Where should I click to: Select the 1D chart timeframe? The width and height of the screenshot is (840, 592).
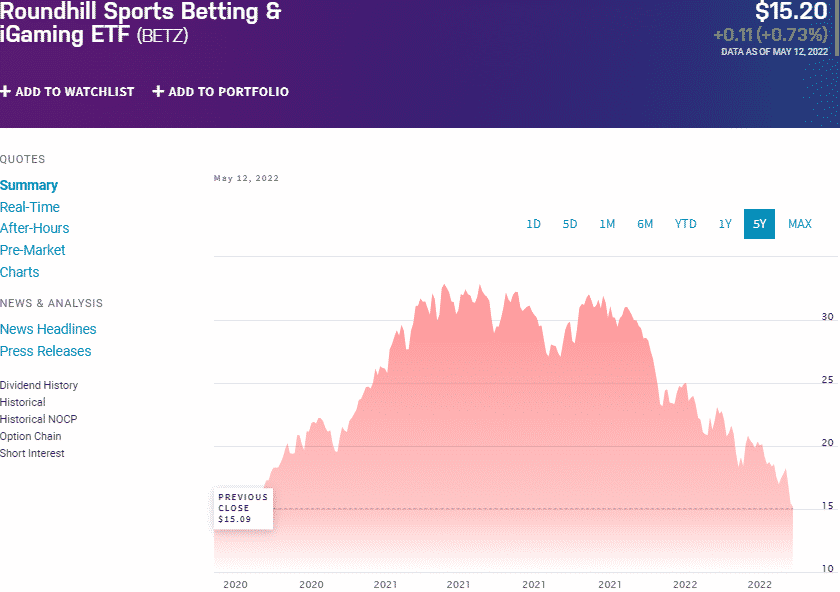534,224
